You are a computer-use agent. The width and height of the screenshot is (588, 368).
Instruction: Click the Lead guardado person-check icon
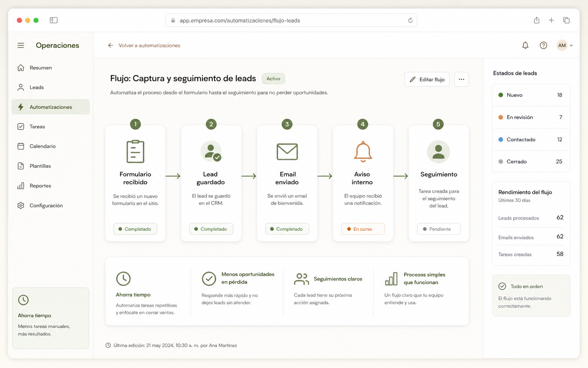211,151
